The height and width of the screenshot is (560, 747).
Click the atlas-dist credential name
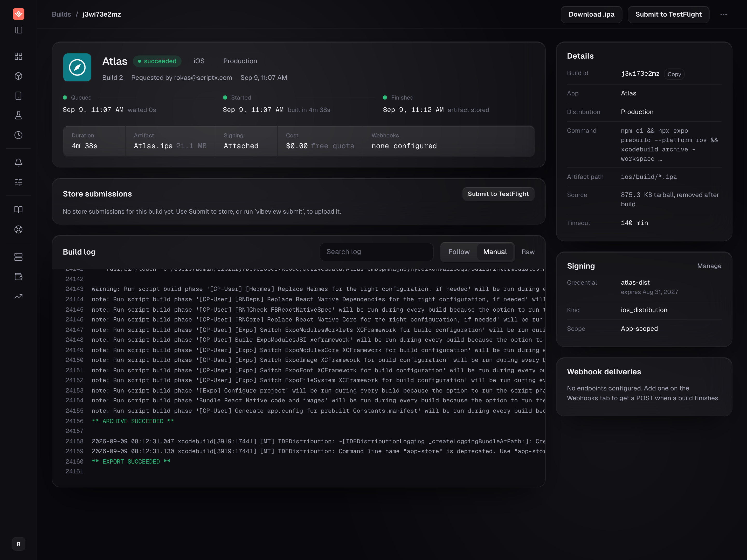point(635,283)
